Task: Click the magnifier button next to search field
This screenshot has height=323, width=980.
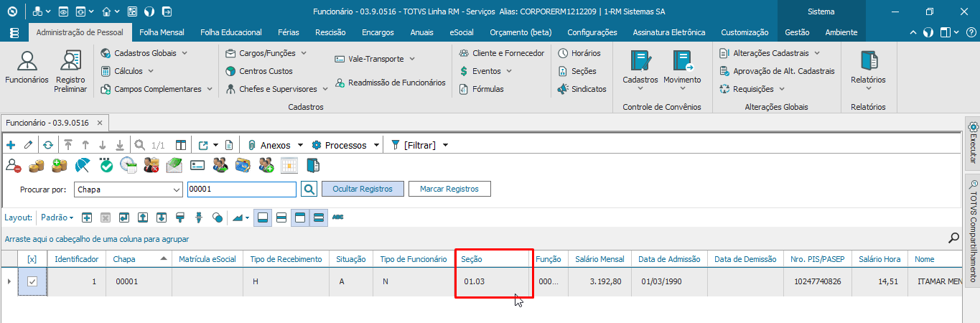Action: (x=309, y=189)
